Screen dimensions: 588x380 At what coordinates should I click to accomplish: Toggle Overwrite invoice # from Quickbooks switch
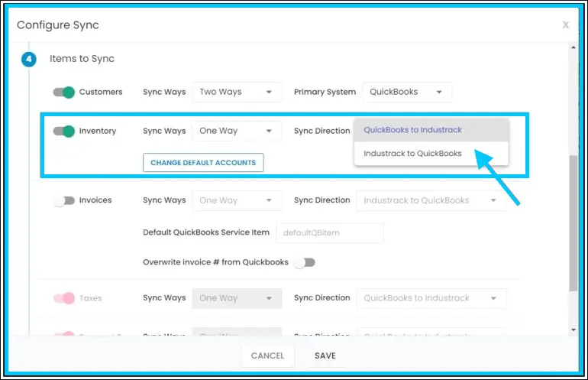coord(305,262)
